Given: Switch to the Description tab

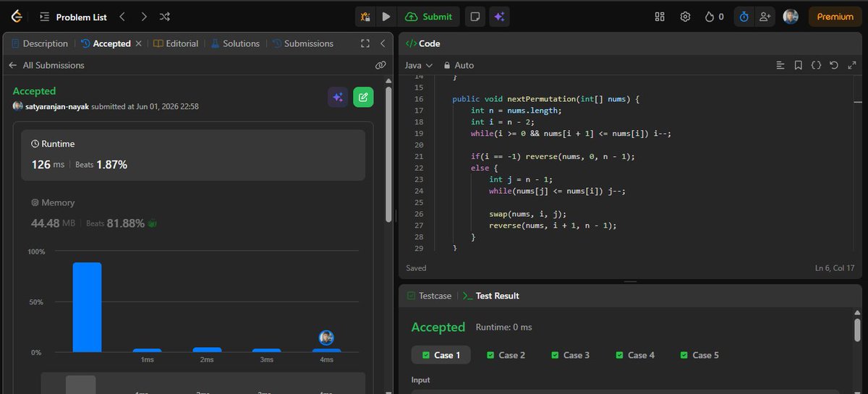Looking at the screenshot, I should pyautogui.click(x=40, y=43).
